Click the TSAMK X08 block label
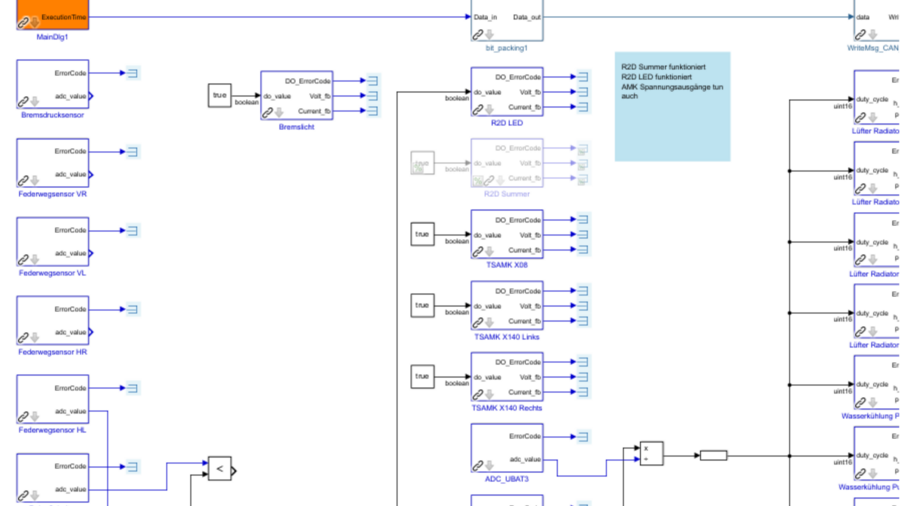Screen dimensions: 900x506 click(x=507, y=265)
